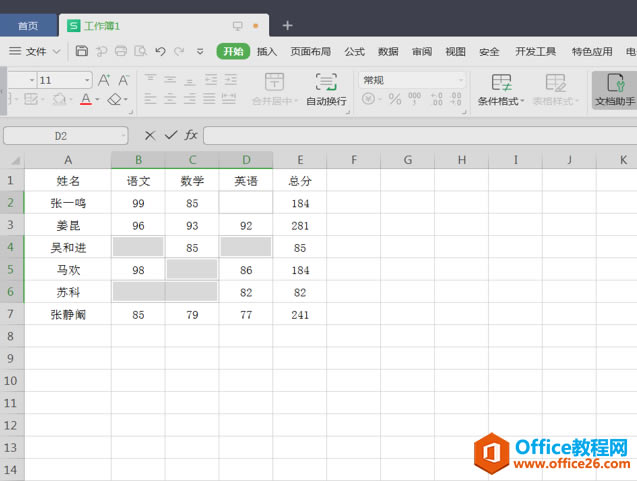This screenshot has height=481, width=637.
Task: Redo the last undone action
Action: click(x=179, y=51)
